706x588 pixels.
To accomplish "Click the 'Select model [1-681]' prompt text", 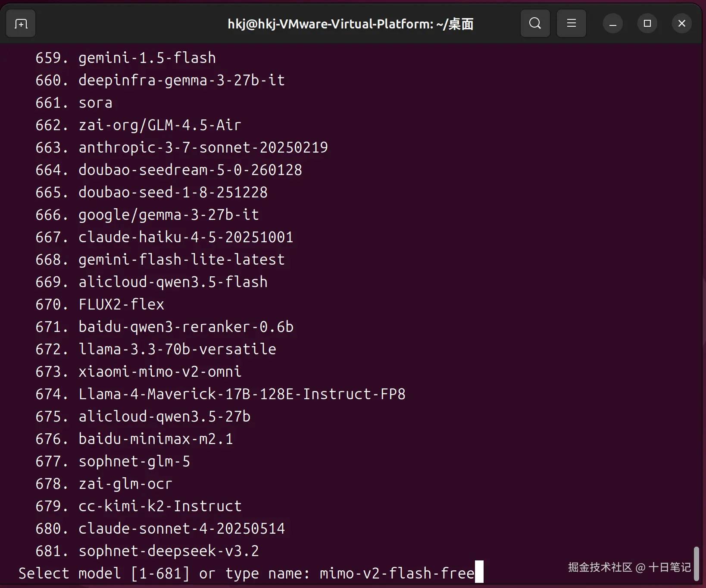I will (x=104, y=573).
